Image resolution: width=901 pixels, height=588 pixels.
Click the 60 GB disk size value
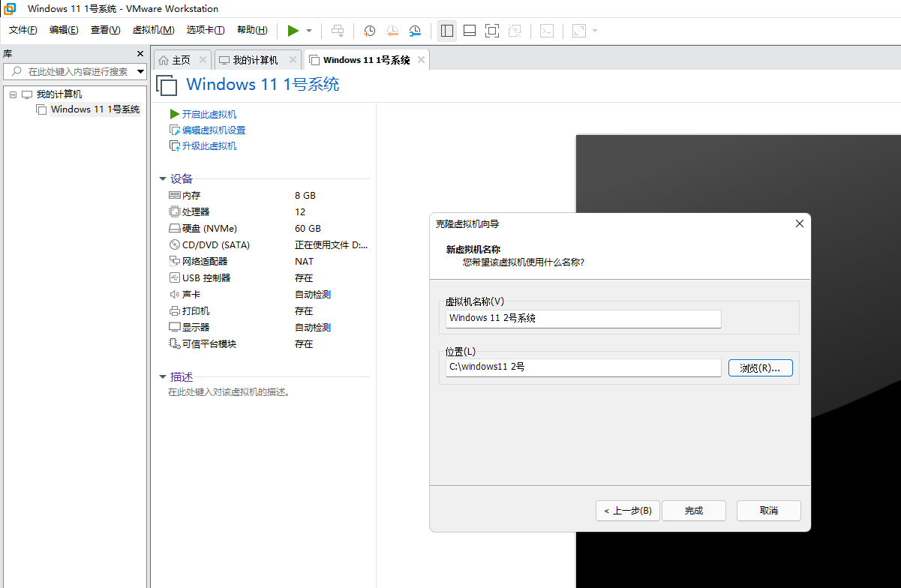point(308,228)
